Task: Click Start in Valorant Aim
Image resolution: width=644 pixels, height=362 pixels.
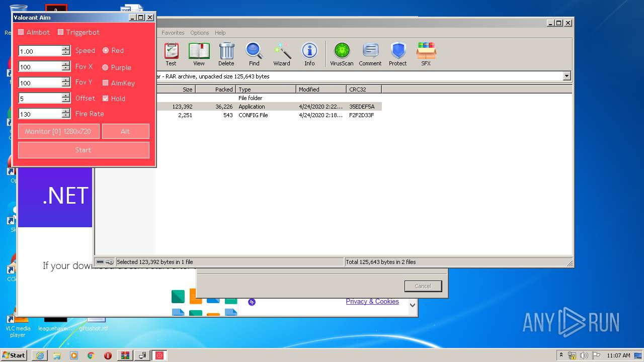Action: [x=84, y=150]
